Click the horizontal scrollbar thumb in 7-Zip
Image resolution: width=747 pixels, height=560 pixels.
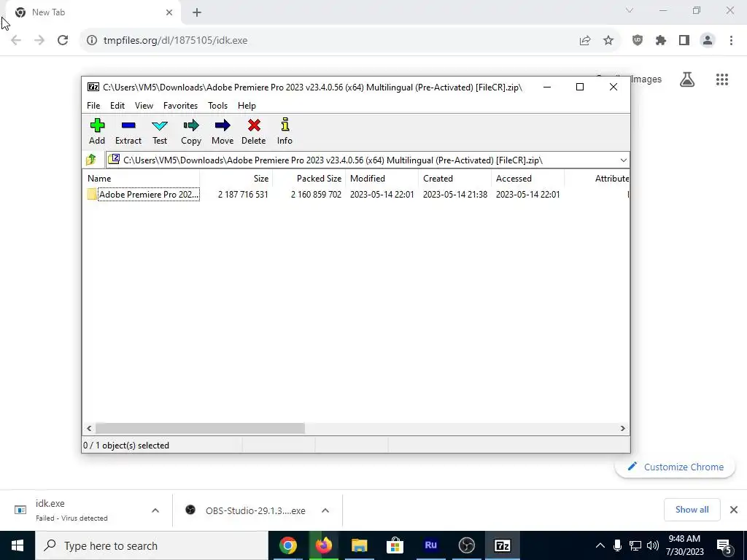click(x=200, y=429)
